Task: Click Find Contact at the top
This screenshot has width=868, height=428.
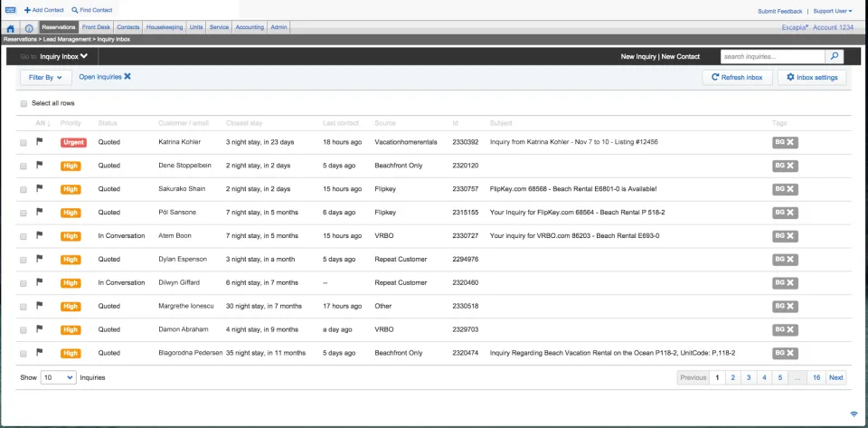Action: click(92, 10)
